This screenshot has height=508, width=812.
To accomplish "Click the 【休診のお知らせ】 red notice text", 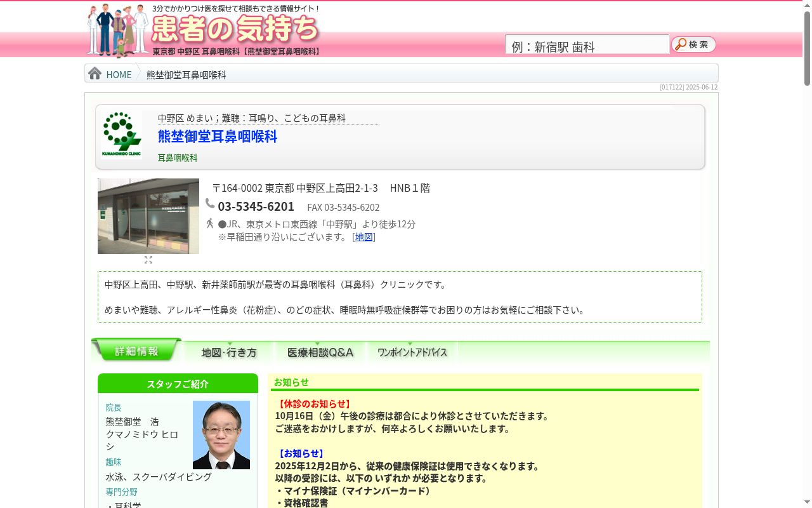I will (x=314, y=404).
